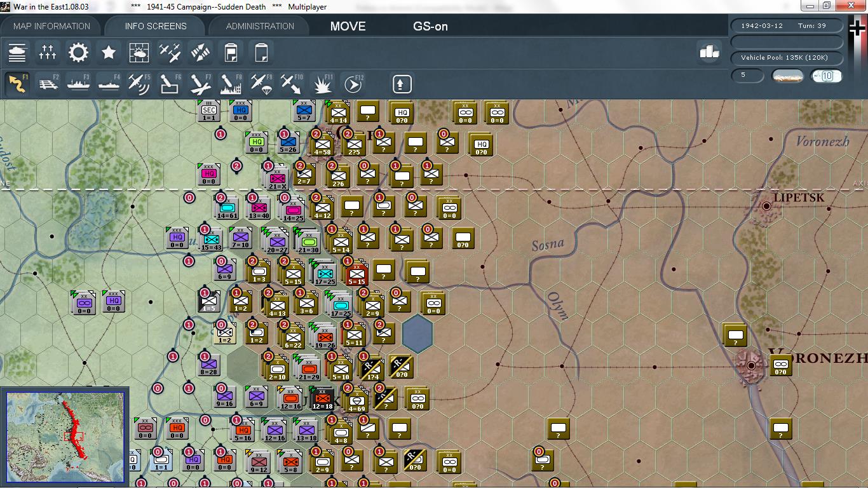The width and height of the screenshot is (868, 488).
Task: Toggle troop display with soldiers icon
Action: (48, 52)
